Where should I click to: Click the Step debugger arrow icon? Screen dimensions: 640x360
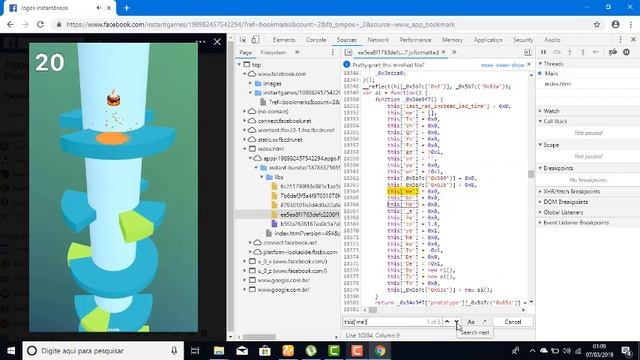(596, 52)
